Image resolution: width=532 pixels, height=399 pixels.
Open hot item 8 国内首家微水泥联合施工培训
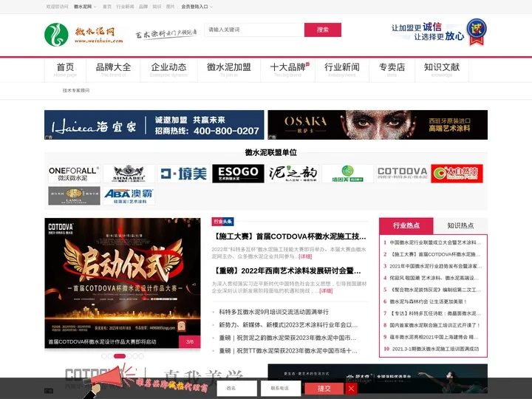pyautogui.click(x=434, y=325)
